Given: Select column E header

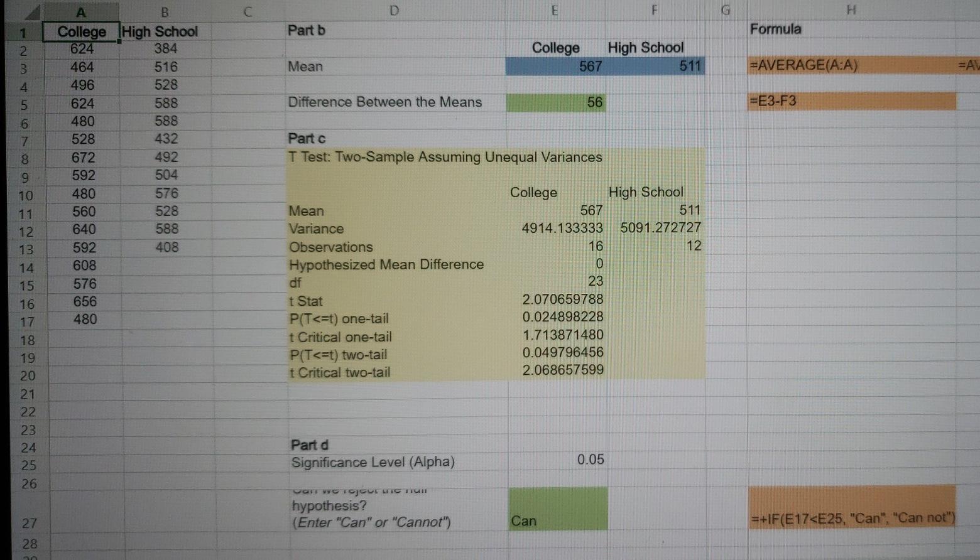Looking at the screenshot, I should [x=555, y=10].
